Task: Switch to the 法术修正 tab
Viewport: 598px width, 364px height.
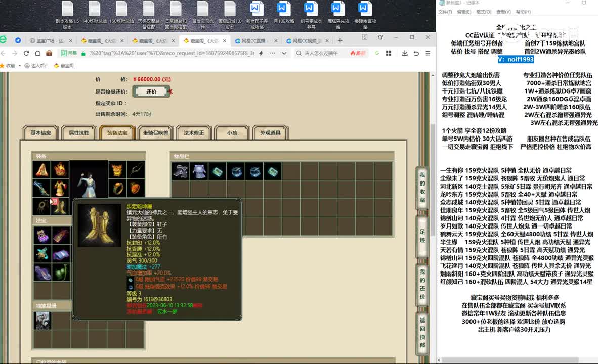Action: pos(194,132)
